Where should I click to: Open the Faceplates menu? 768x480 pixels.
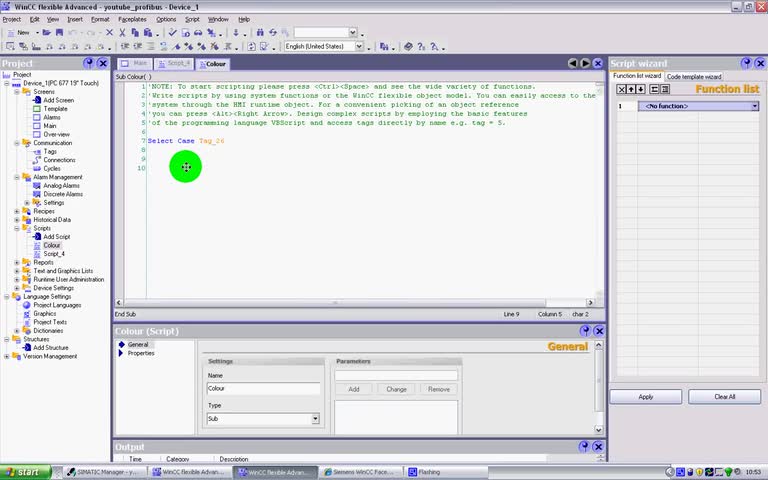pos(132,20)
